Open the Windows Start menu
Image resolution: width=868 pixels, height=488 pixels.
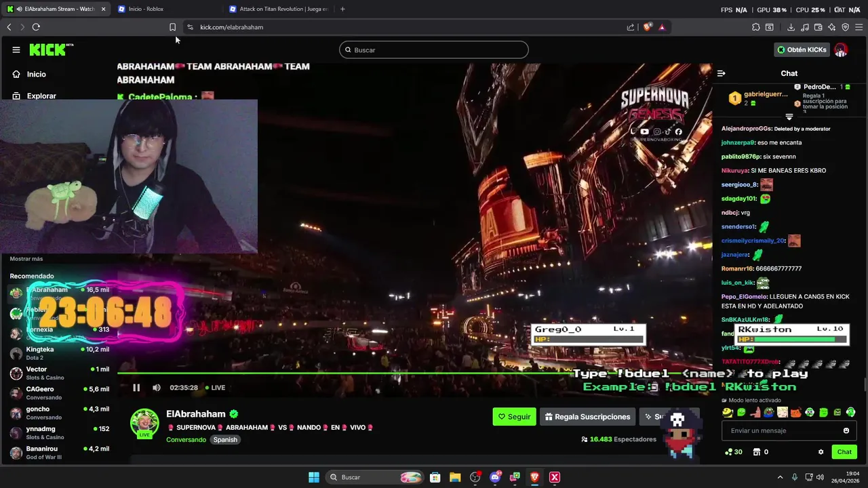coord(314,477)
